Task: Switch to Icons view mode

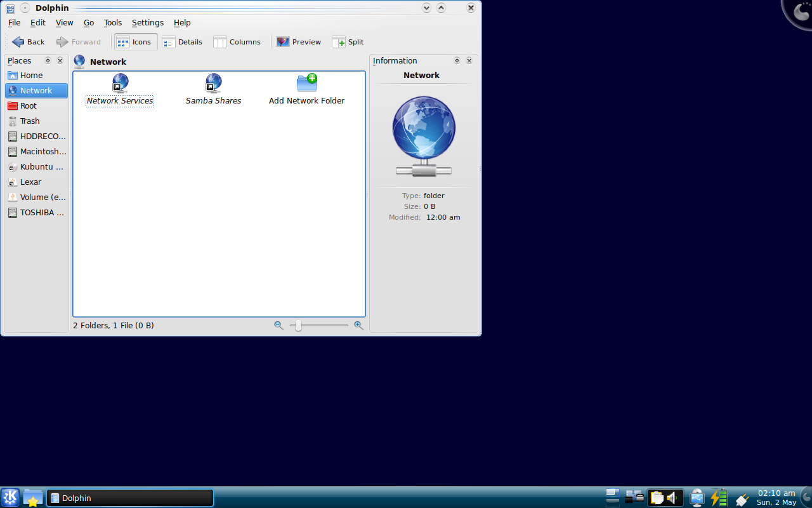Action: (134, 42)
